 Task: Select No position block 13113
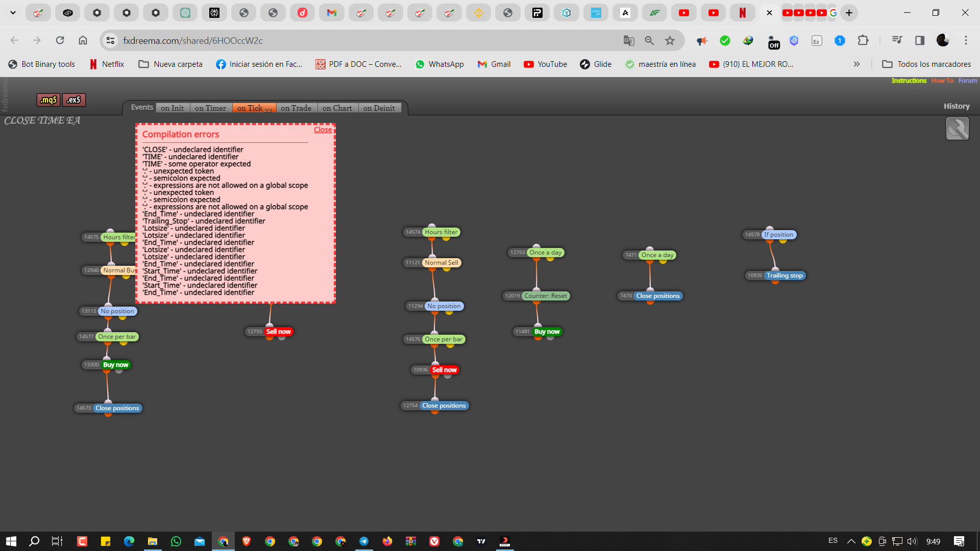117,311
